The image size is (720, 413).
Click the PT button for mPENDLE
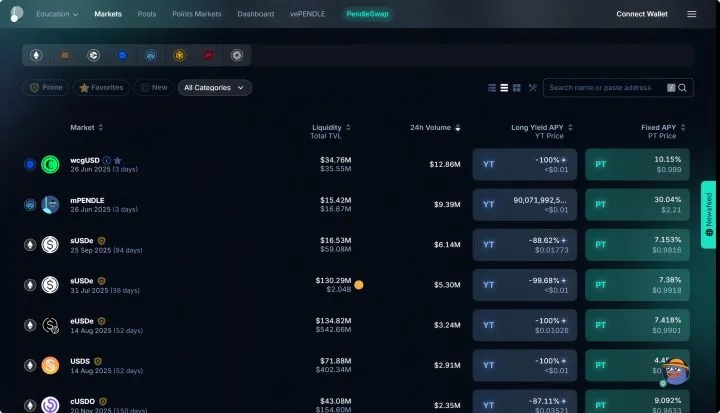(637, 204)
